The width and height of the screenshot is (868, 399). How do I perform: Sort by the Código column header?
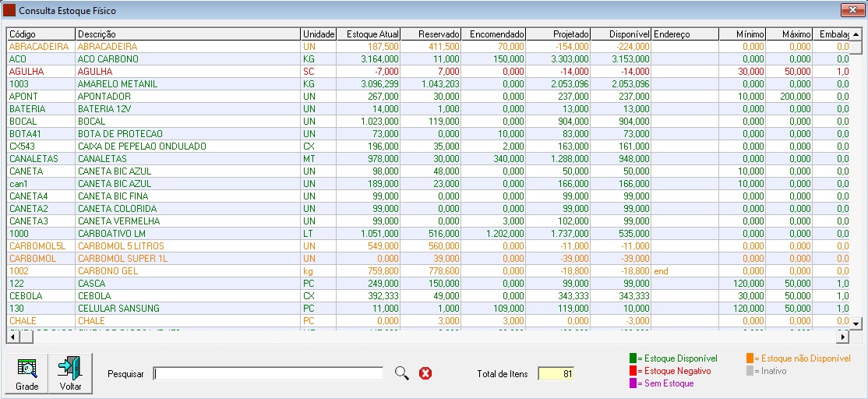coord(41,34)
